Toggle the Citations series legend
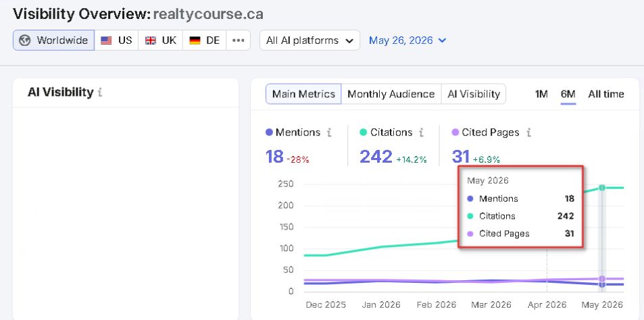 tap(386, 132)
